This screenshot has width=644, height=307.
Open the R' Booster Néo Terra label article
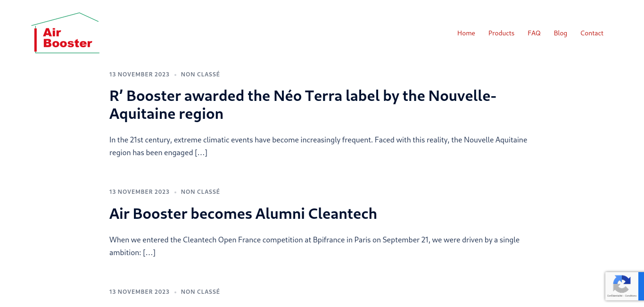[303, 105]
